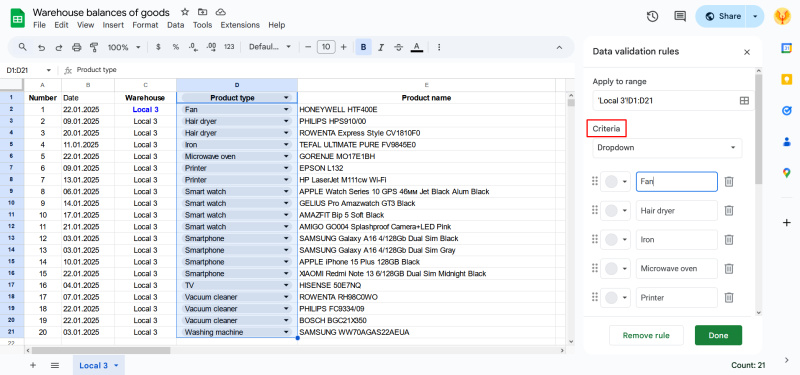Open Google Calendar in the side panel
This screenshot has height=375, width=800.
786,48
